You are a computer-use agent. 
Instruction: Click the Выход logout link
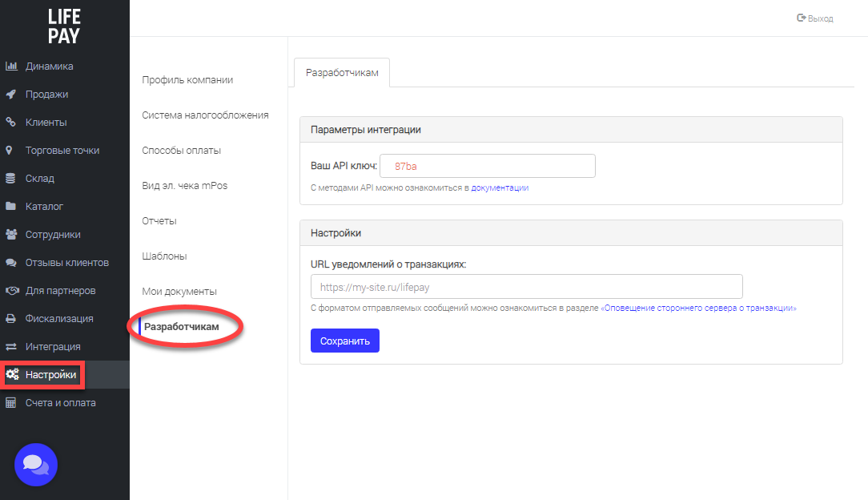[x=821, y=18]
